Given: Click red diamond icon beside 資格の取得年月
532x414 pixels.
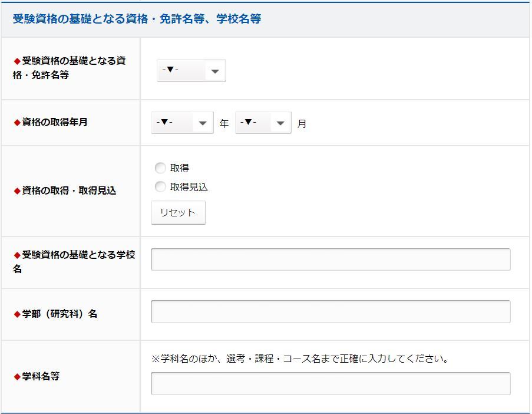Looking at the screenshot, I should (17, 123).
